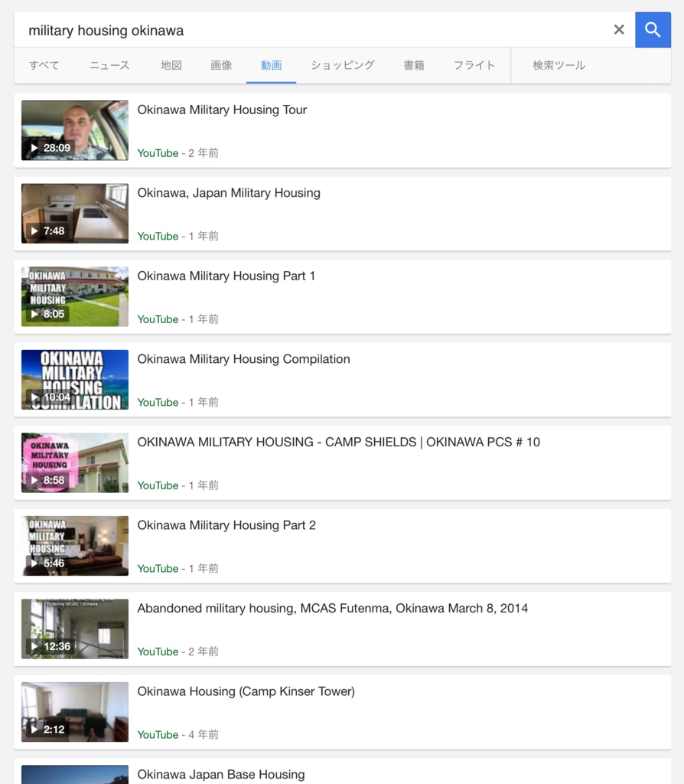The image size is (684, 784).
Task: Open 'Okinawa Housing (Camp Kinser Tower)' link
Action: point(246,691)
